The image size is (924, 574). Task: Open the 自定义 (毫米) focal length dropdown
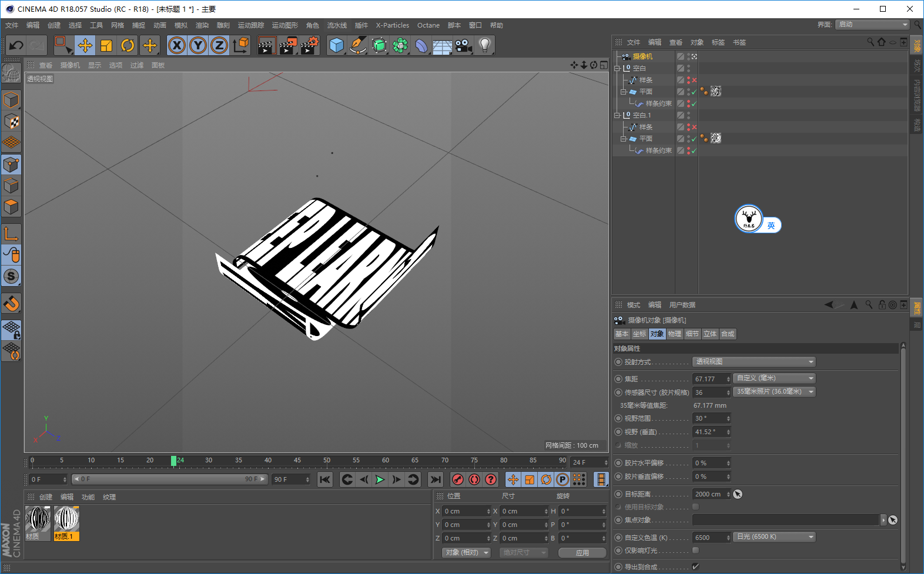[775, 378]
